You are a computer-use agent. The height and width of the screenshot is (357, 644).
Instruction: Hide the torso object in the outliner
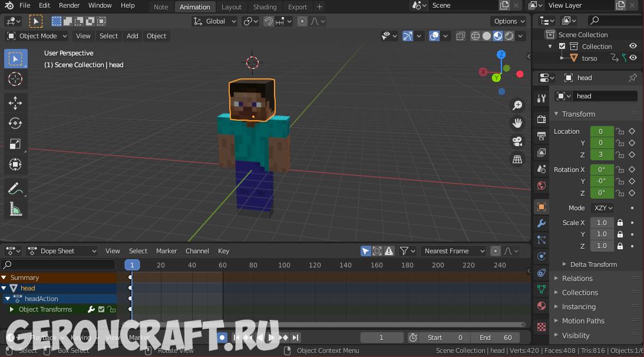[x=633, y=58]
